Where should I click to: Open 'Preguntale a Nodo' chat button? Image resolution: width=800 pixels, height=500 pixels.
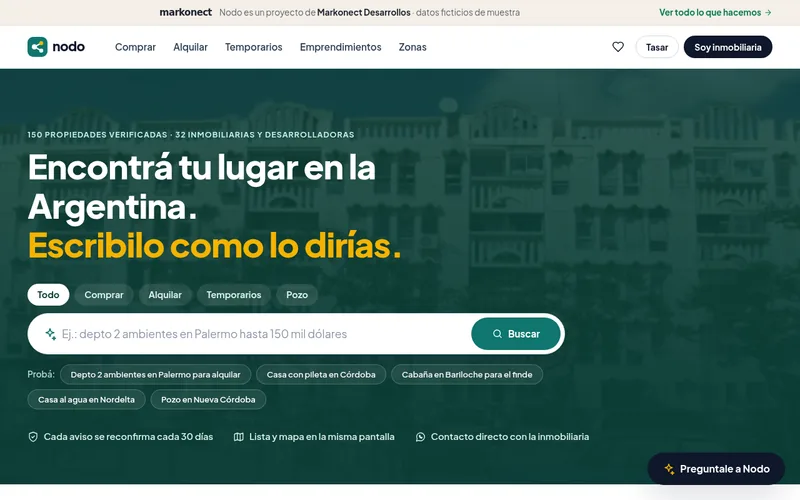coord(716,468)
